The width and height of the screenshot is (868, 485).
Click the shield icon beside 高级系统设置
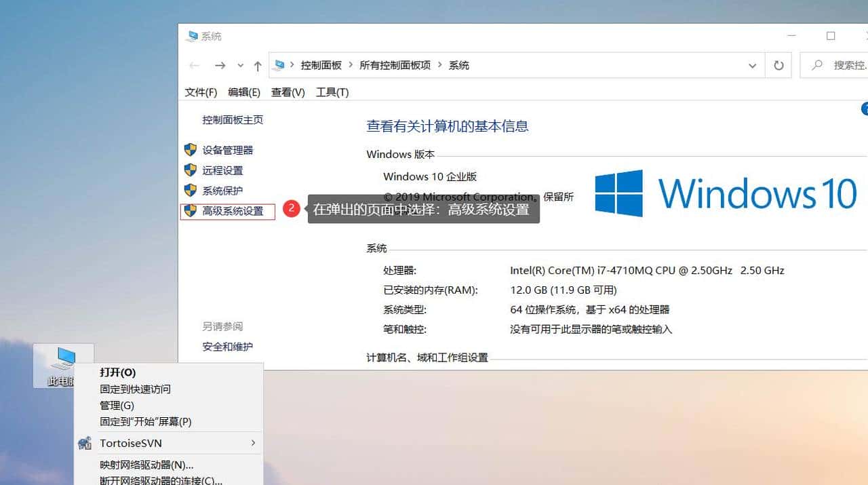(x=190, y=211)
